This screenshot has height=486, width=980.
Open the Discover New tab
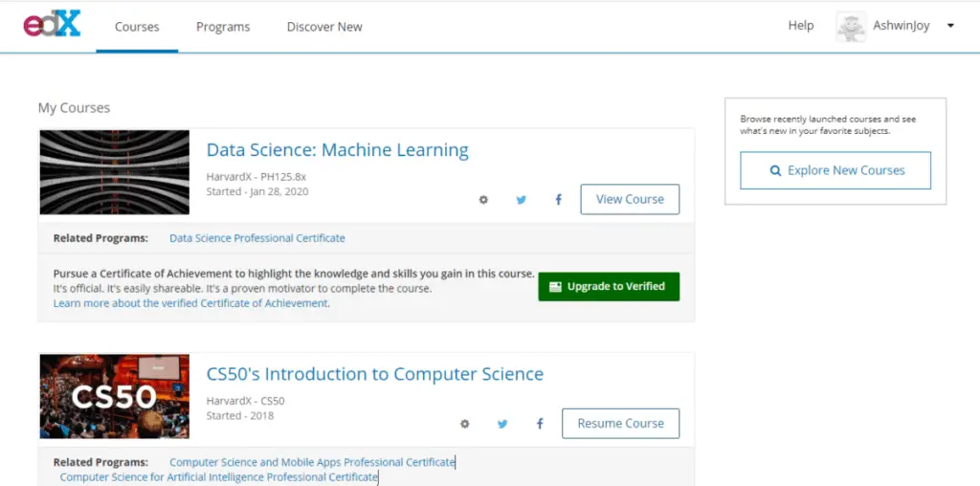point(324,27)
